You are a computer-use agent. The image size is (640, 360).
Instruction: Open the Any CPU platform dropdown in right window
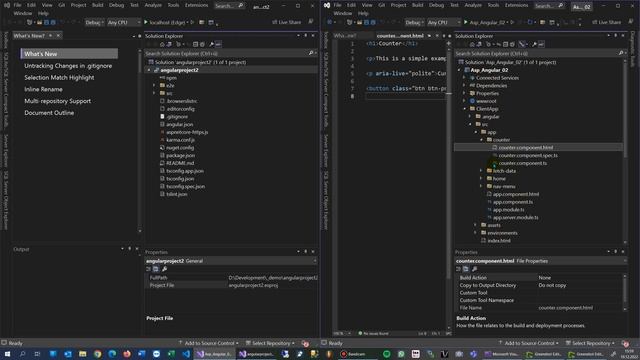443,22
